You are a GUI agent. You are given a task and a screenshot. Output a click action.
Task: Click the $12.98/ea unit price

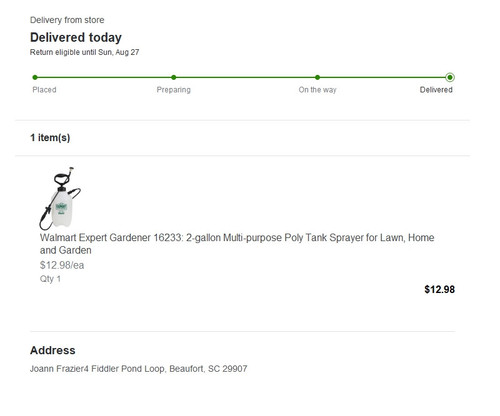(62, 265)
